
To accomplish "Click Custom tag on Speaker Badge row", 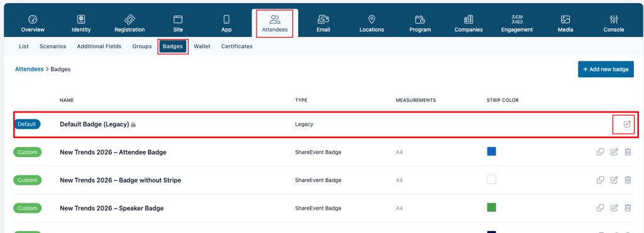I will (28, 208).
